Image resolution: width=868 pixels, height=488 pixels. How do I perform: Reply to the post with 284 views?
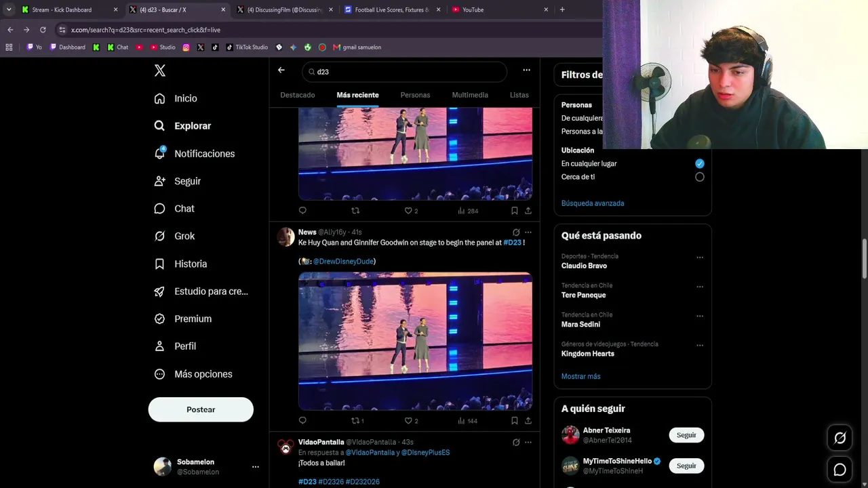point(302,211)
